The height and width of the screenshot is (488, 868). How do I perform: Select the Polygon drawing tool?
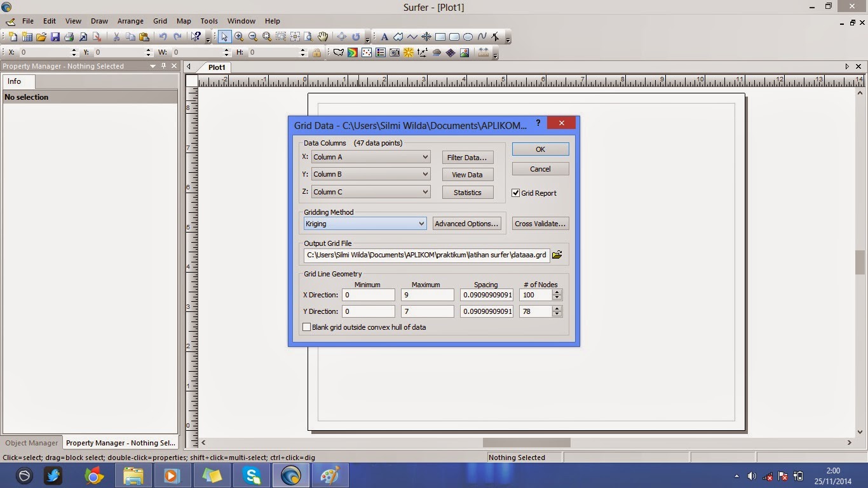(398, 37)
